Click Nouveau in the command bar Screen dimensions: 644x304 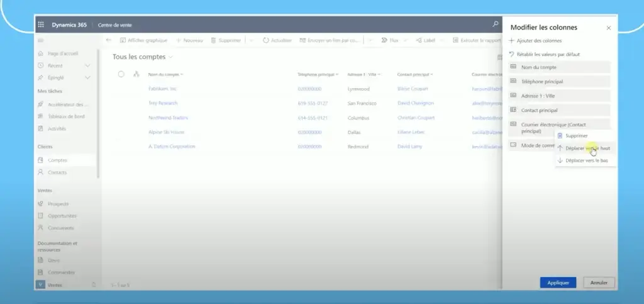coord(190,40)
